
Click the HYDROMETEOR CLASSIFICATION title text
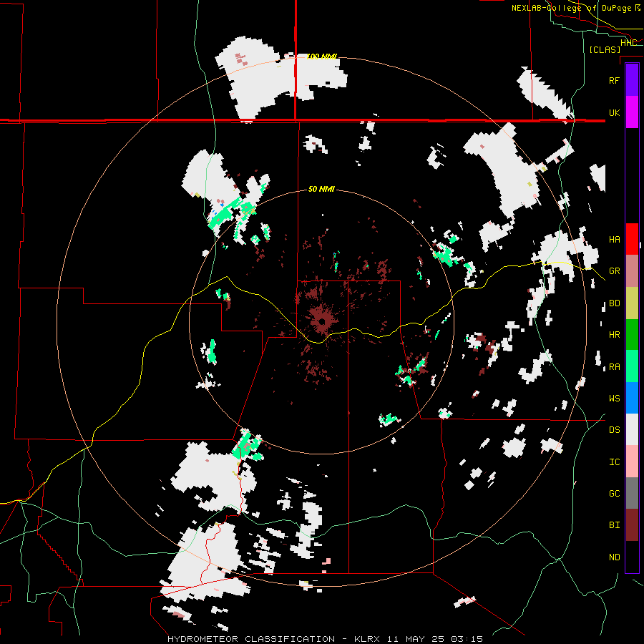tap(250, 639)
